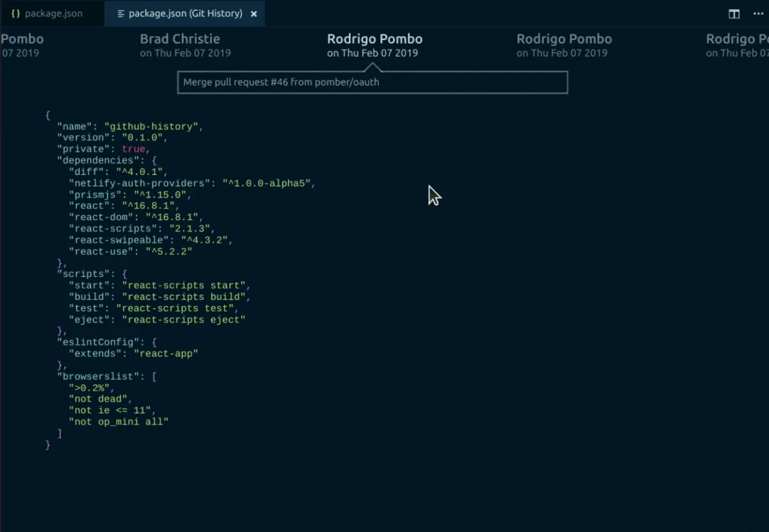
Task: Close the package.json (Git History) tab
Action: [x=253, y=13]
